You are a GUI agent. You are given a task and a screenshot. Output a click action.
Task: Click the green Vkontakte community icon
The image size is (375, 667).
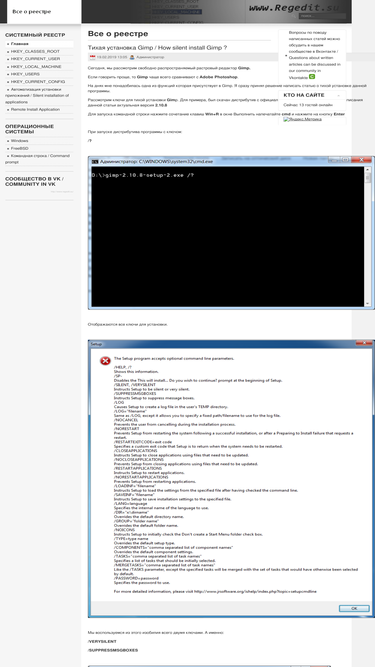click(x=312, y=77)
